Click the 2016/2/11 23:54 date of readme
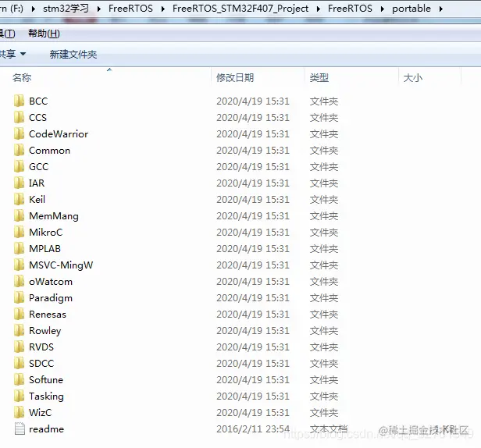The width and height of the screenshot is (481, 448). 253,428
